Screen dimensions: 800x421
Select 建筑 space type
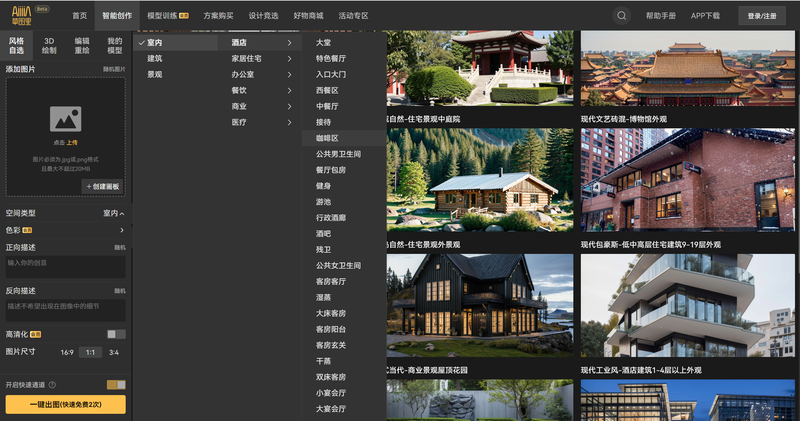[x=155, y=59]
